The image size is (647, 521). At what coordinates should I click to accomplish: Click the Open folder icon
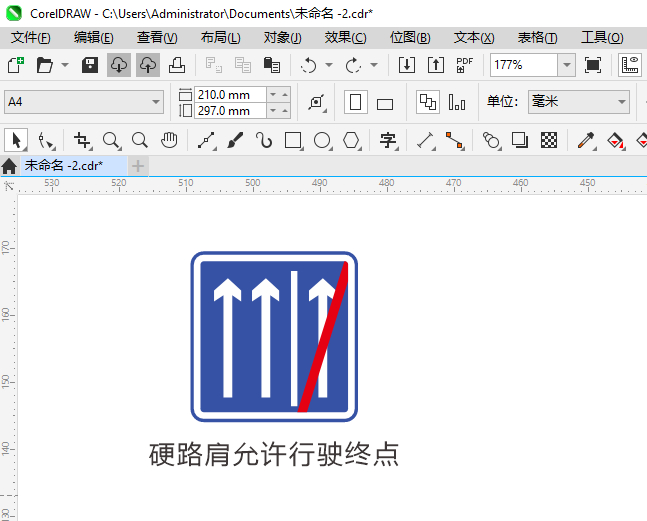pos(45,65)
